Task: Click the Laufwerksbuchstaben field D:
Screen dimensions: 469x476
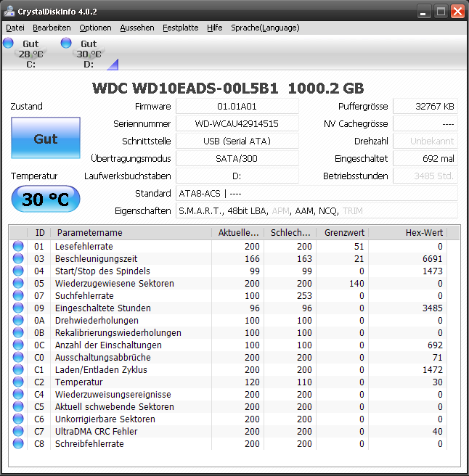Action: [x=237, y=176]
